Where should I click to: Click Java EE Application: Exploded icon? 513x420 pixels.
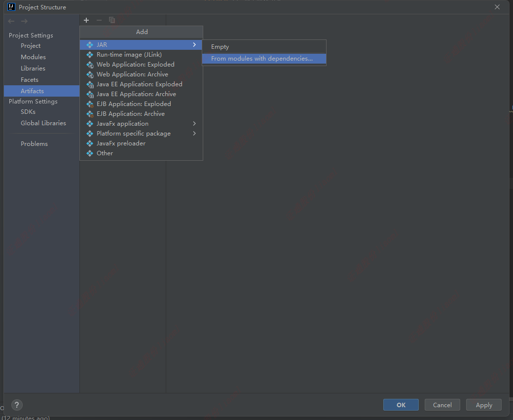pos(90,84)
